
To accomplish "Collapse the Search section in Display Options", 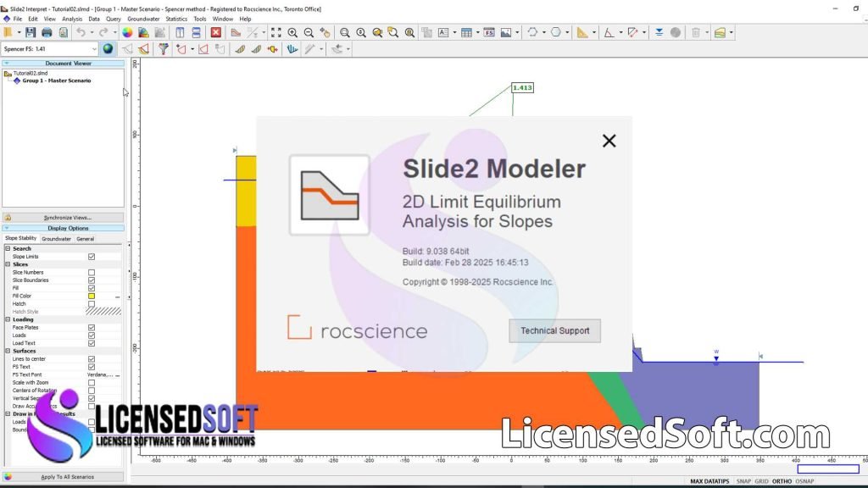I will coord(8,248).
